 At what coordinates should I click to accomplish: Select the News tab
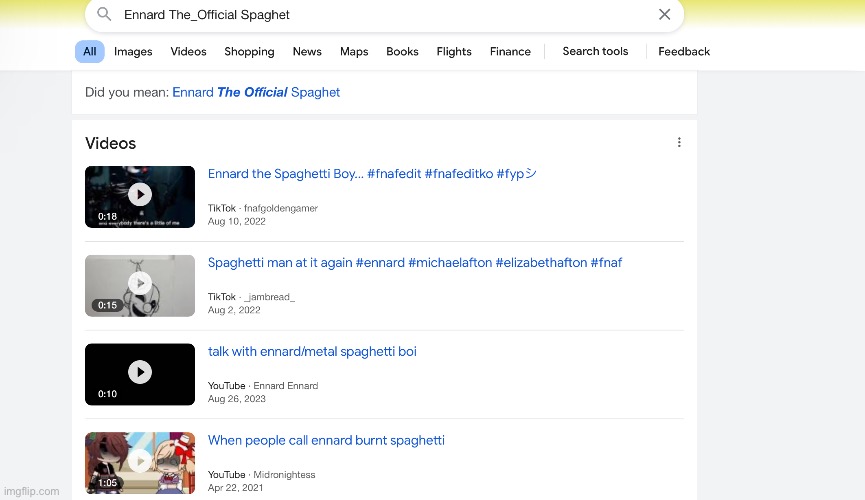click(307, 52)
